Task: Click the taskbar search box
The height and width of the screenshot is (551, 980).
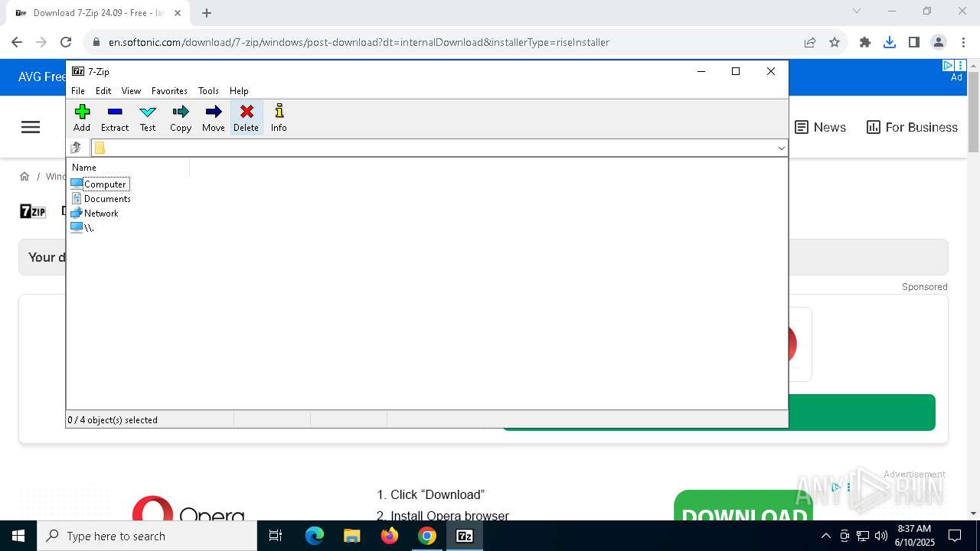Action: click(x=147, y=536)
